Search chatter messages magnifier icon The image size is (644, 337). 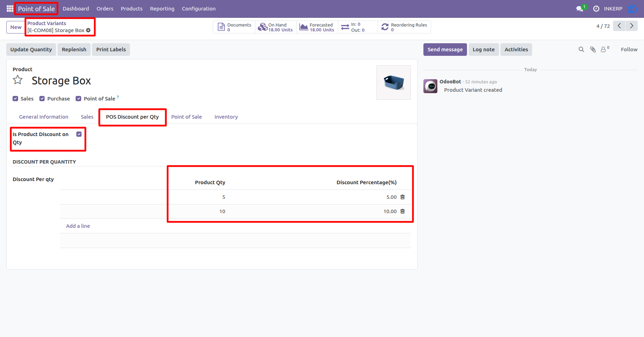pos(581,50)
